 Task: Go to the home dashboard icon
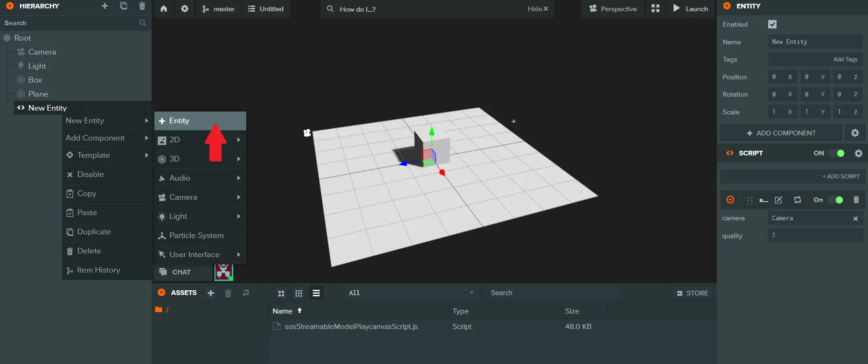(x=164, y=9)
